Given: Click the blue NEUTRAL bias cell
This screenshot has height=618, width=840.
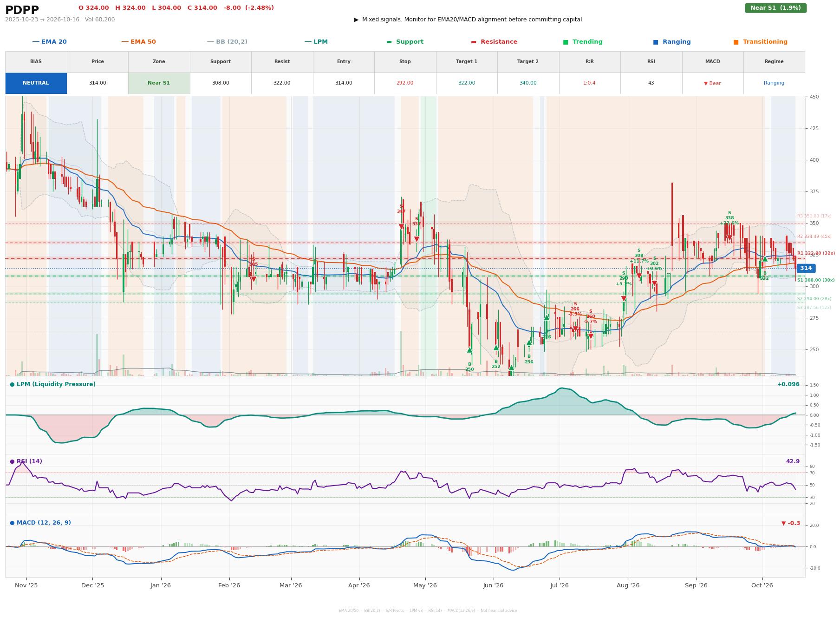Looking at the screenshot, I should pyautogui.click(x=36, y=83).
